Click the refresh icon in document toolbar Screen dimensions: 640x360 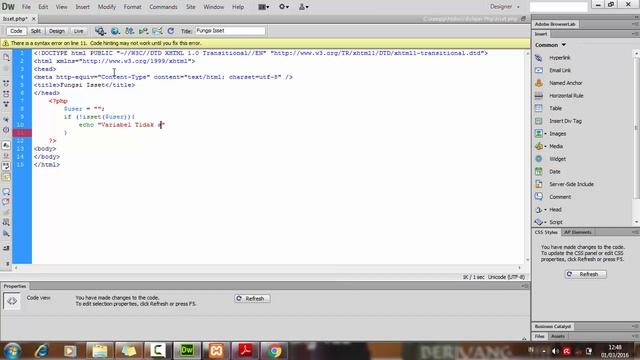point(171,31)
